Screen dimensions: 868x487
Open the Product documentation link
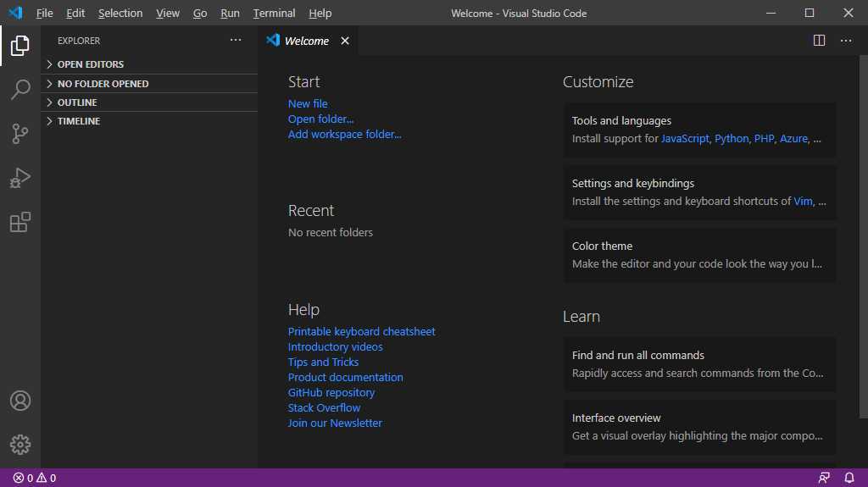click(346, 378)
